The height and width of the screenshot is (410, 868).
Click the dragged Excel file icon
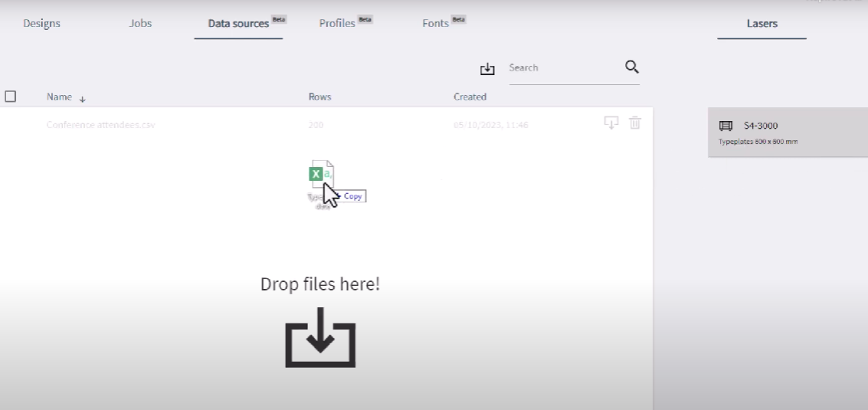pyautogui.click(x=320, y=174)
